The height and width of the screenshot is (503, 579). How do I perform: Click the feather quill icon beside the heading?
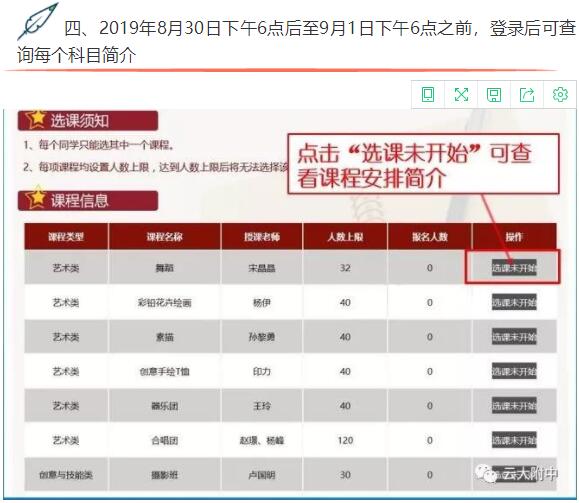(38, 21)
